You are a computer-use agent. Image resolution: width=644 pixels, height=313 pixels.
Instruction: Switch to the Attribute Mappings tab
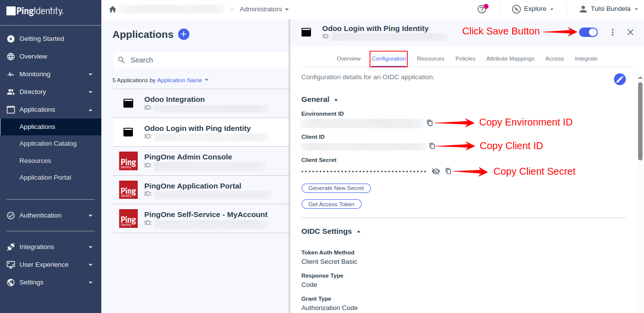(x=510, y=59)
